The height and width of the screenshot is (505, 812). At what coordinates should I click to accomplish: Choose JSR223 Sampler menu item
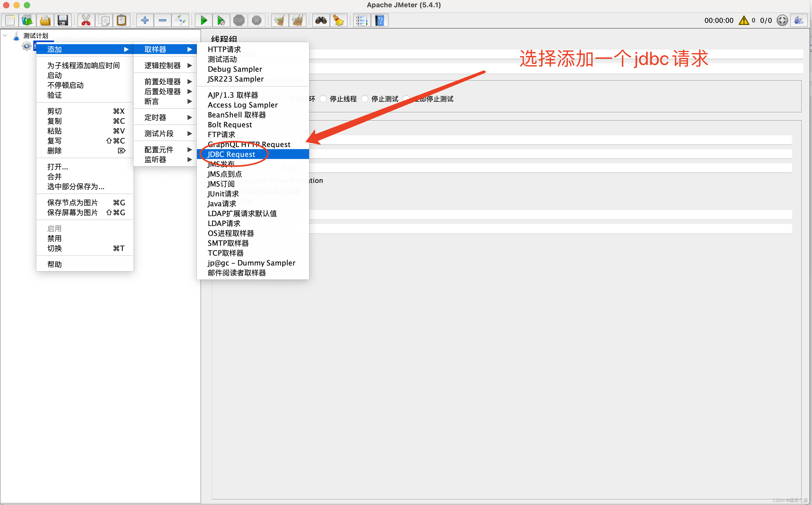[x=253, y=79]
